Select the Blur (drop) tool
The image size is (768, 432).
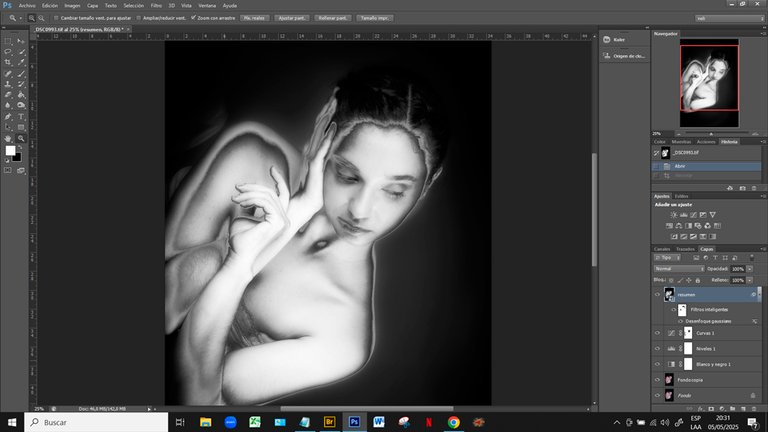coord(8,105)
